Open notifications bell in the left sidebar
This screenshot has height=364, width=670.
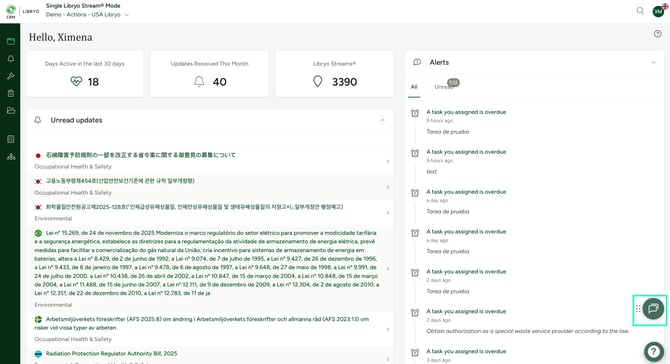11,59
